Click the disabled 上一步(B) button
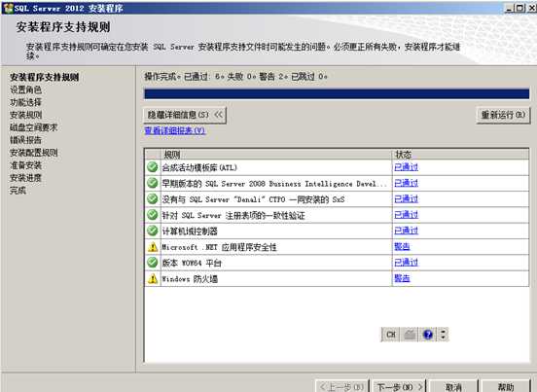Image resolution: width=537 pixels, height=392 pixels. click(x=341, y=387)
